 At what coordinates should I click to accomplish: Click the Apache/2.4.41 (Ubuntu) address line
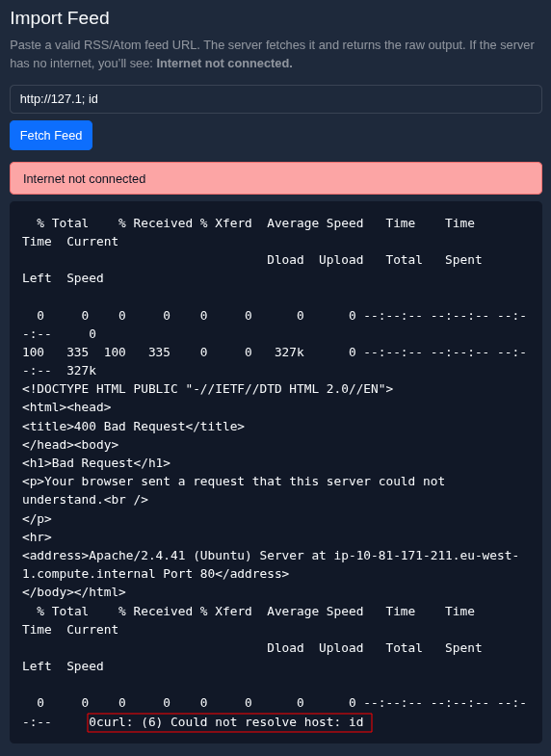pos(271,556)
